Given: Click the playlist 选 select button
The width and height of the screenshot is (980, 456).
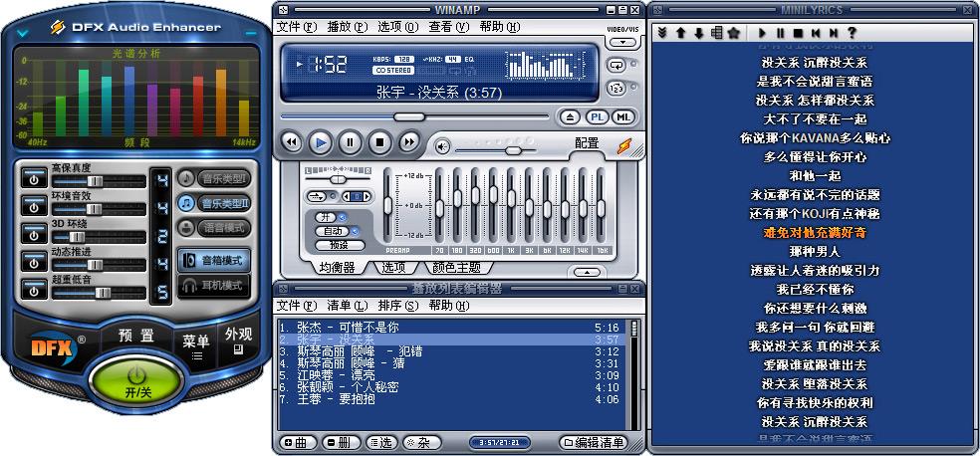Looking at the screenshot, I should [381, 443].
